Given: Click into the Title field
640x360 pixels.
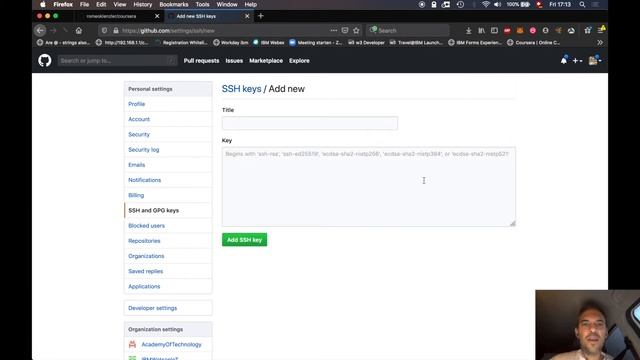Looking at the screenshot, I should pyautogui.click(x=310, y=123).
